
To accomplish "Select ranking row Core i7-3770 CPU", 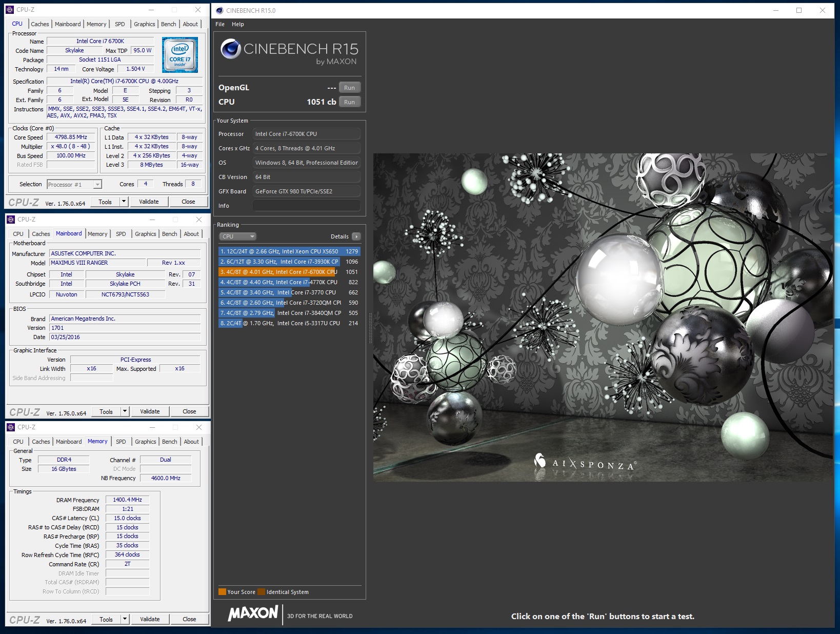I will 289,292.
